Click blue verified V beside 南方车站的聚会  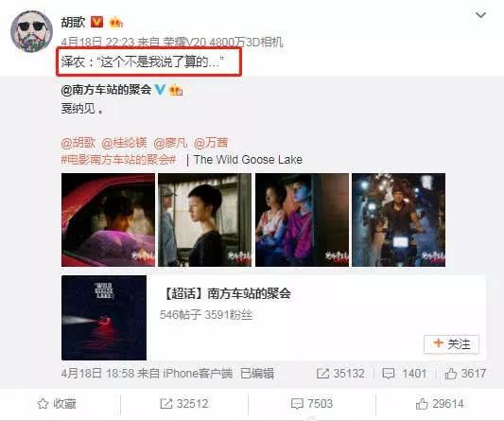tap(160, 90)
